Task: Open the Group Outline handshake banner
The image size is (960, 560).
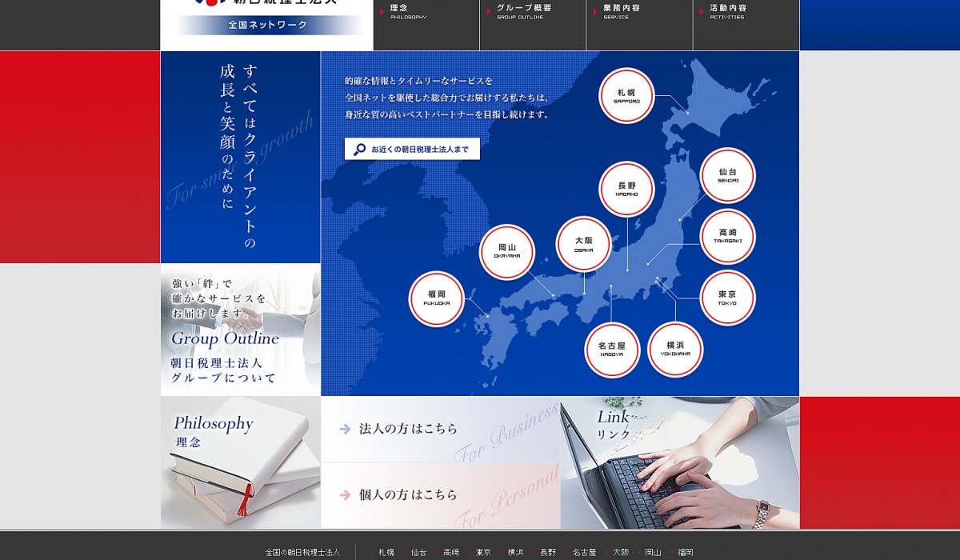Action: click(241, 330)
